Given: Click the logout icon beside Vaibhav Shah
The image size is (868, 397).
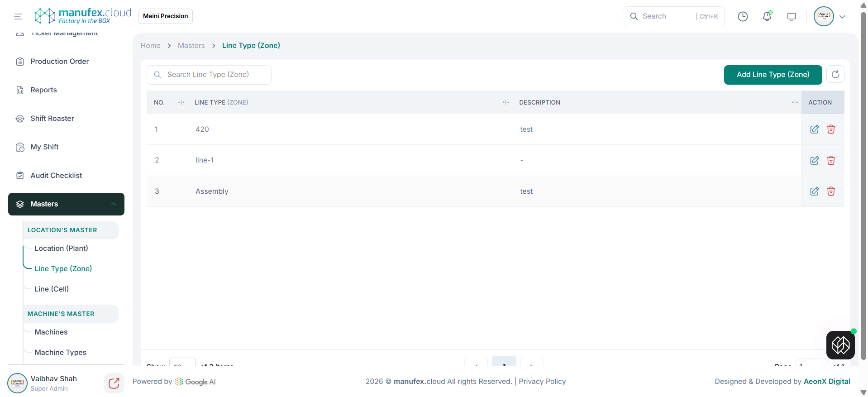Looking at the screenshot, I should [x=114, y=383].
